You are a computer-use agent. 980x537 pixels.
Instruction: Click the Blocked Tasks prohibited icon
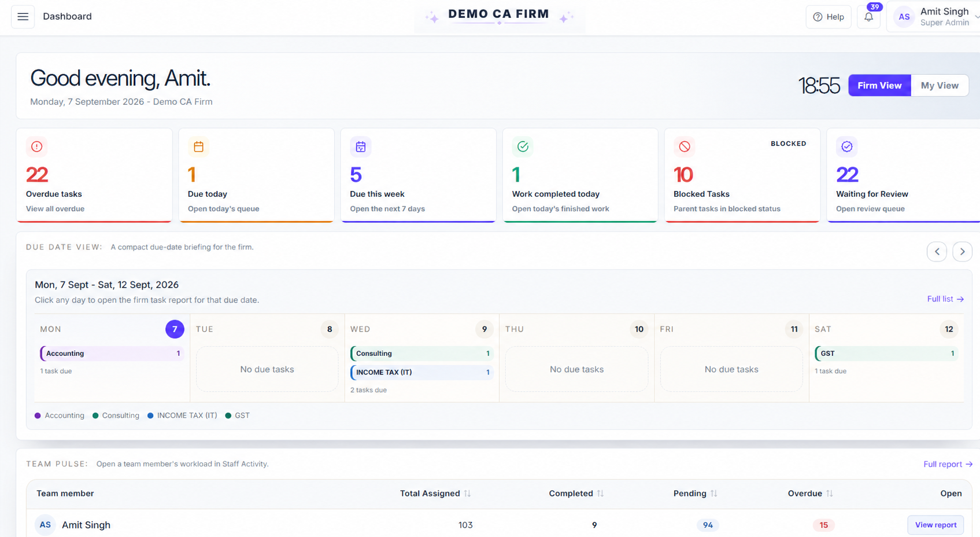pos(685,146)
